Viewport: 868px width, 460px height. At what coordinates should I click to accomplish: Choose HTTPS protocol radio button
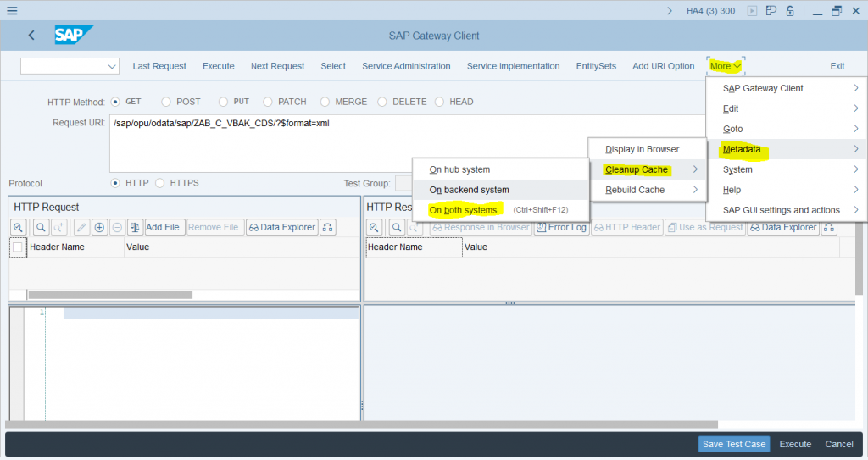click(x=160, y=183)
